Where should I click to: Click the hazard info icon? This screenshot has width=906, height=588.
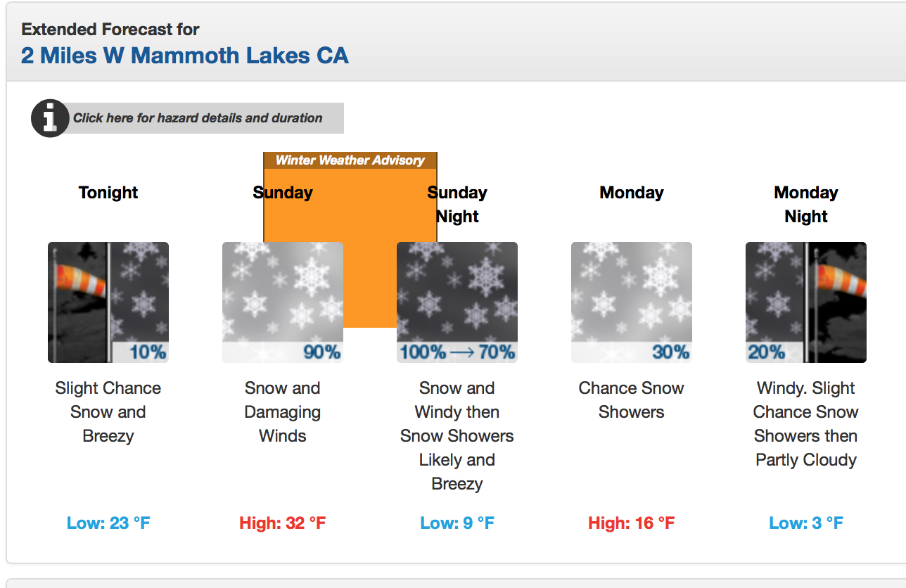tap(49, 118)
